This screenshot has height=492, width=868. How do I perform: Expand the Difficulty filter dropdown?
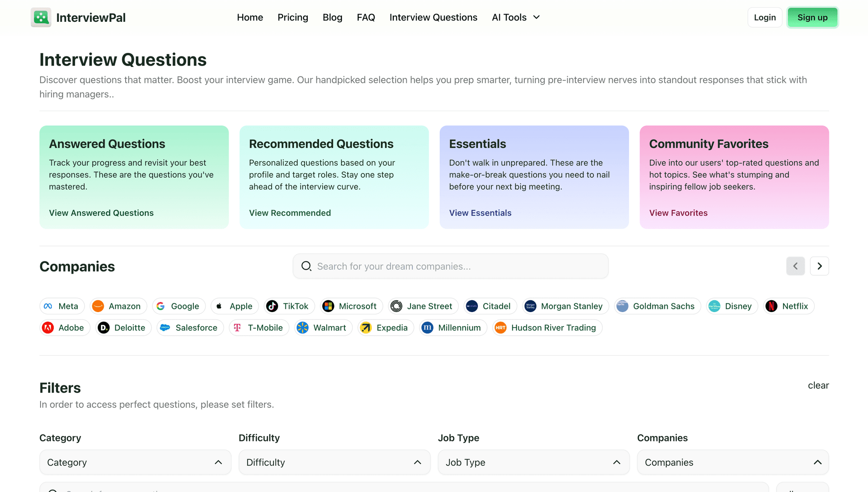coord(335,462)
